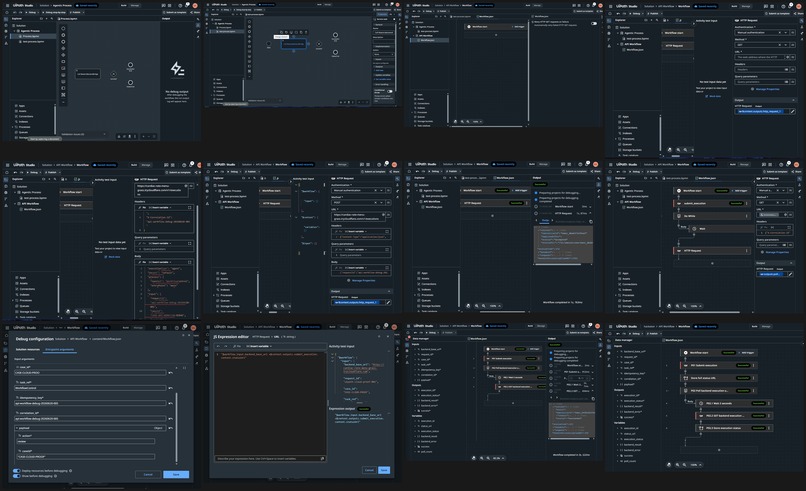The image size is (806, 491).
Task: Click Manage Properties link in Do While workflow window
Action: click(775, 252)
